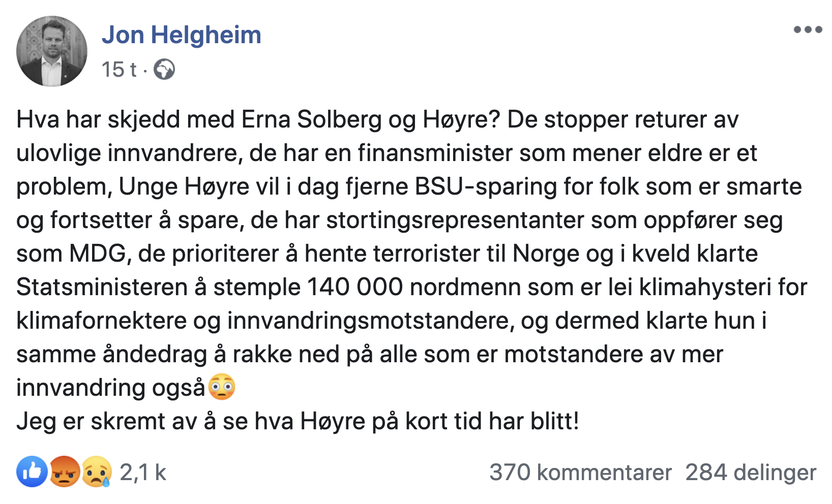Click the name "Erna Solberg" in post

click(311, 120)
